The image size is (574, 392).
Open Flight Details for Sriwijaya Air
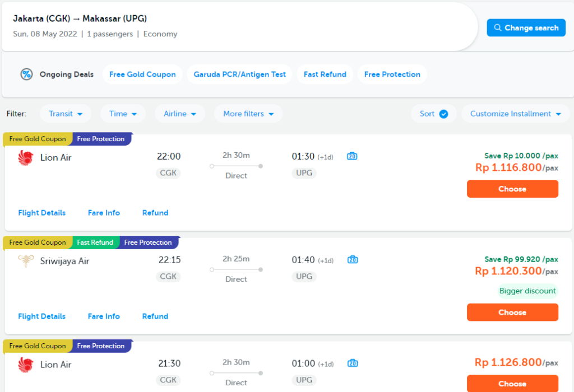(41, 316)
